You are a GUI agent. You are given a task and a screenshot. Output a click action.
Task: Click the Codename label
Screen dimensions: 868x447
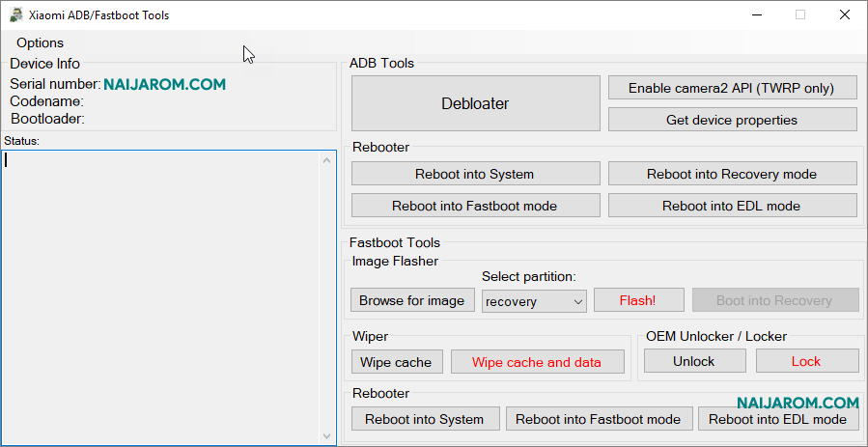47,101
